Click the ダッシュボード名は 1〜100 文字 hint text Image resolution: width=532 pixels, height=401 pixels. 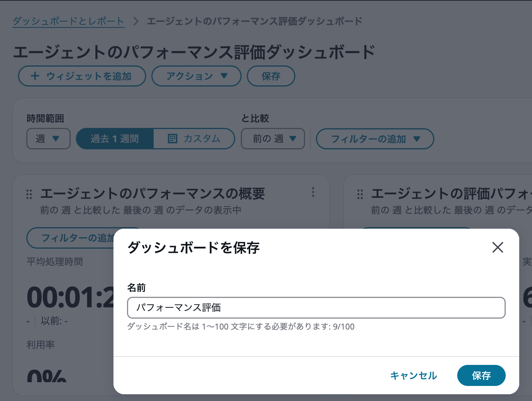(x=241, y=327)
